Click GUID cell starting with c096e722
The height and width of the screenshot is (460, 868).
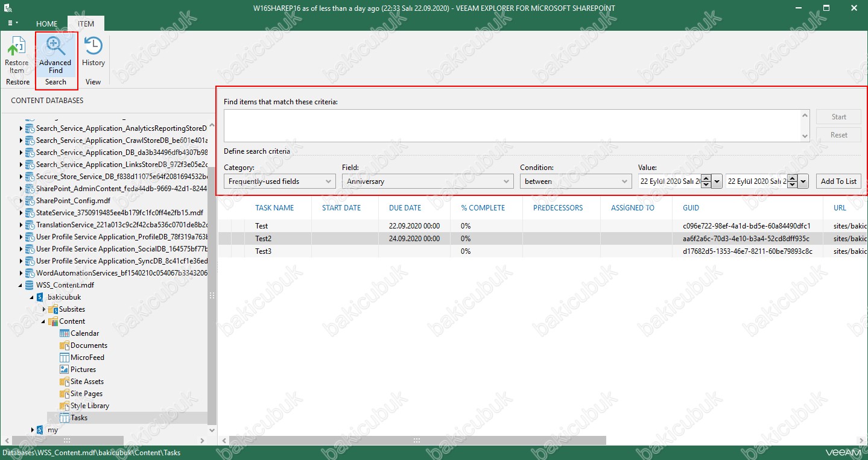coord(746,226)
